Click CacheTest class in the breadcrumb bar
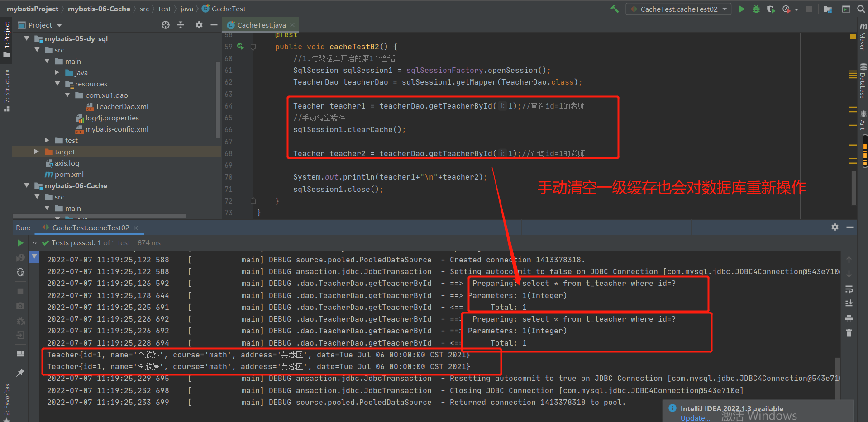 224,9
